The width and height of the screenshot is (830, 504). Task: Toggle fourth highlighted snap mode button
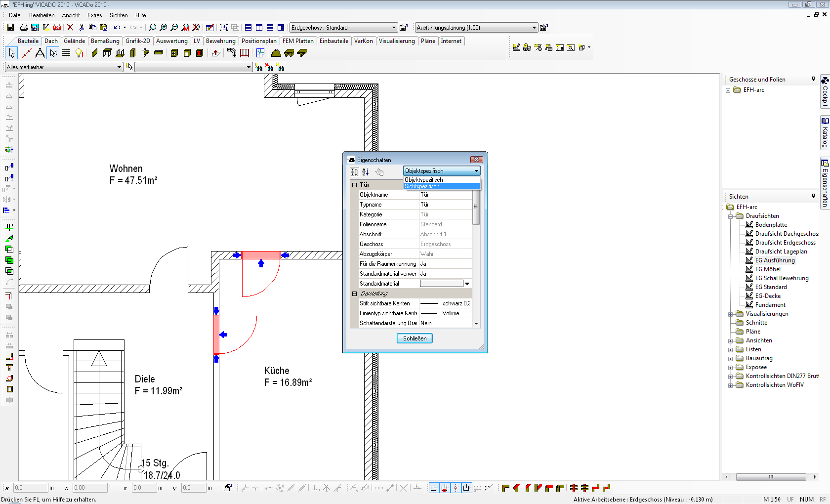pos(466,488)
